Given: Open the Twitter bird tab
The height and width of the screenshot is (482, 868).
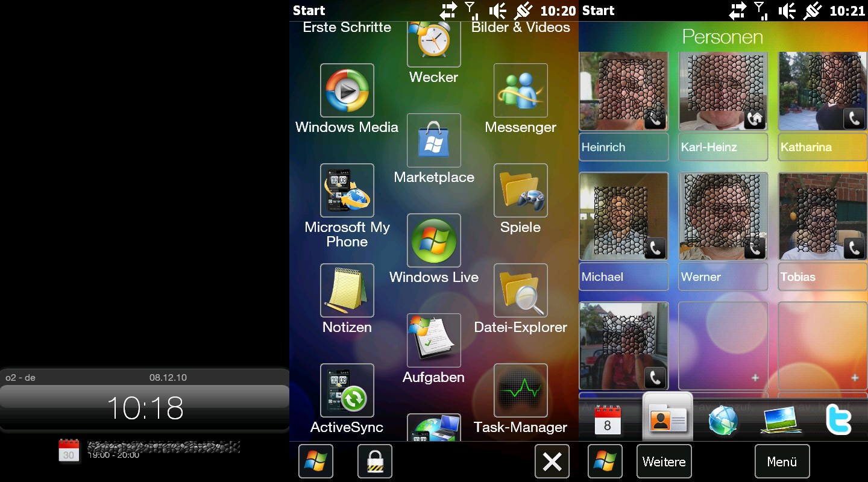Looking at the screenshot, I should pos(839,420).
